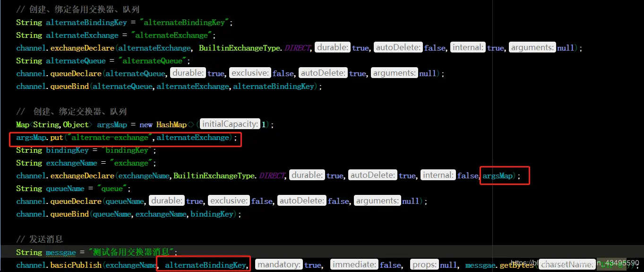Click the exclusive: hint in alternateQueue queueDeclare line
Screen dimensions: 644x272
click(250, 73)
